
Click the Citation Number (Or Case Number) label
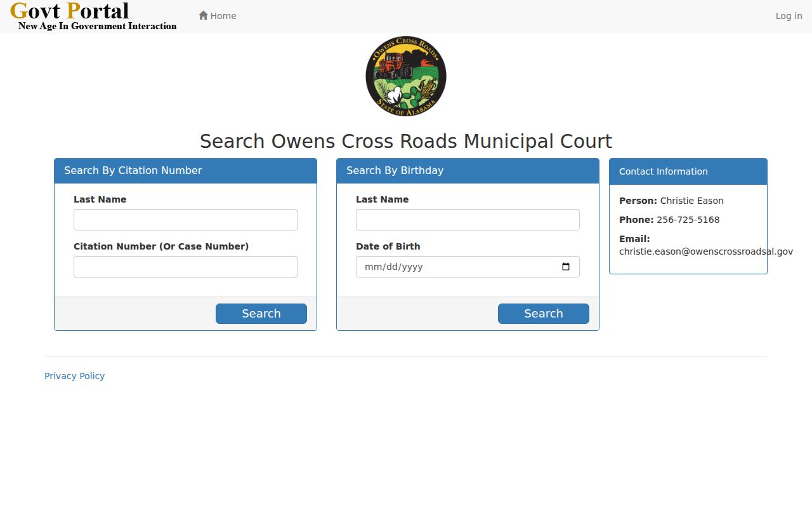(x=161, y=246)
